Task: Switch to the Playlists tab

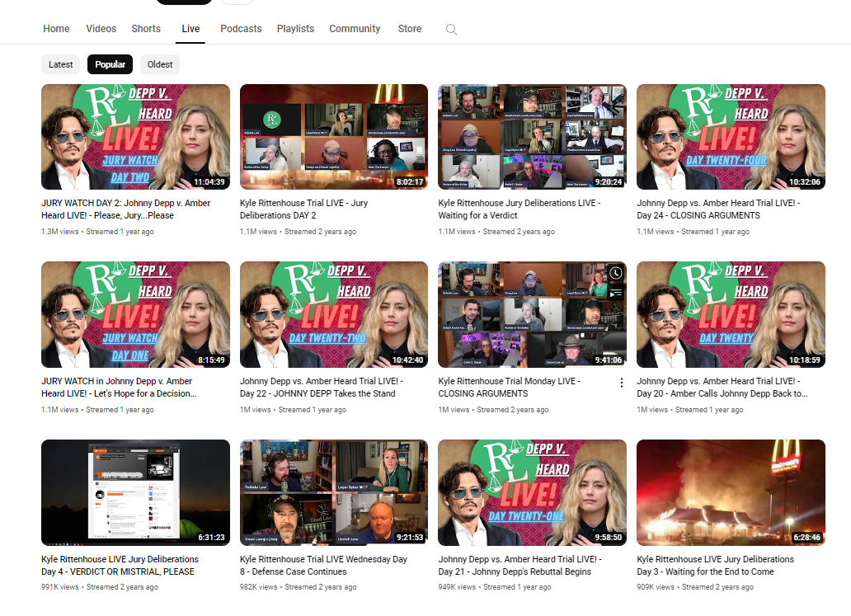Action: click(295, 29)
